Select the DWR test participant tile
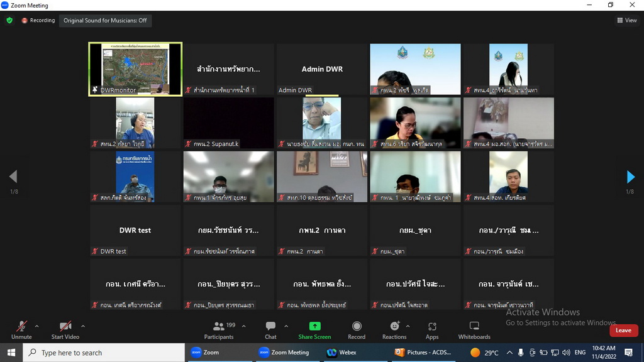644x362 pixels. [135, 230]
